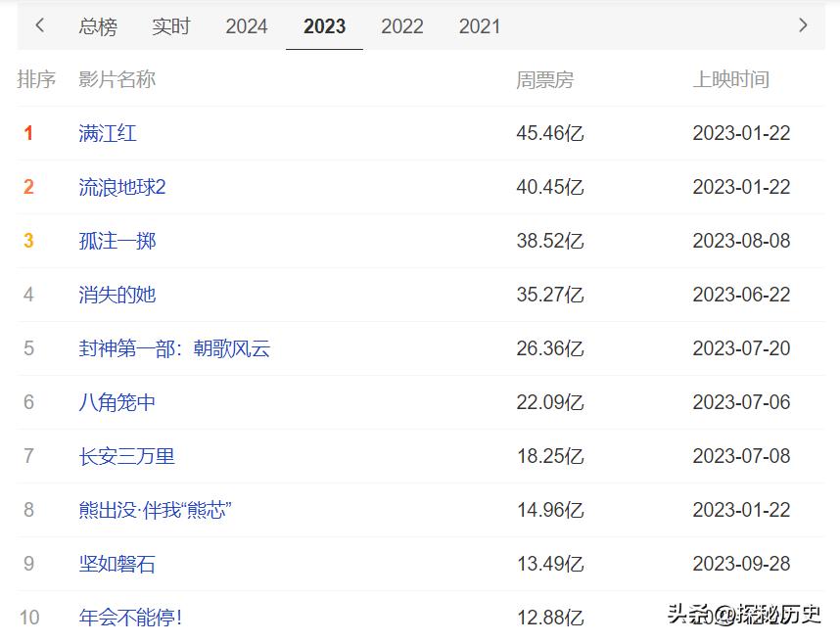Open 熊出没·伴我“熊芯” movie link
This screenshot has width=840, height=643.
point(155,510)
